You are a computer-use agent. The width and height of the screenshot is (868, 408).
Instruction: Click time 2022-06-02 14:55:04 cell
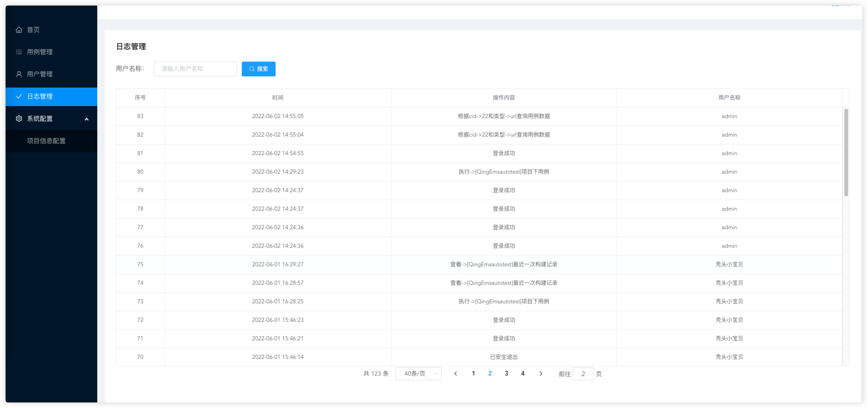278,135
